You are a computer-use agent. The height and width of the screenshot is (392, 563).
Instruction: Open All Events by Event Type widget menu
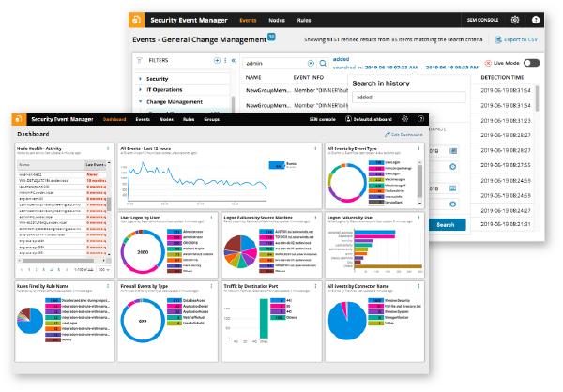(418, 148)
